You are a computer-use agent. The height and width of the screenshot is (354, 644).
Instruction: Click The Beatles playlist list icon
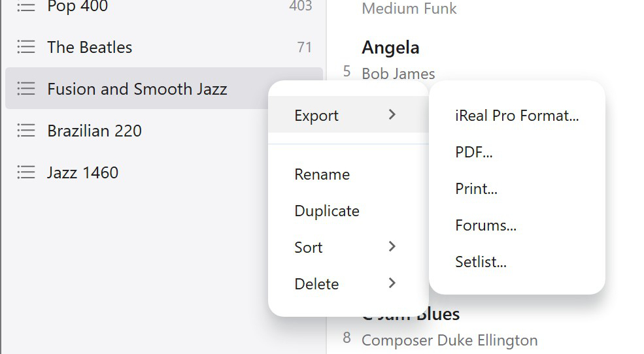pos(25,47)
